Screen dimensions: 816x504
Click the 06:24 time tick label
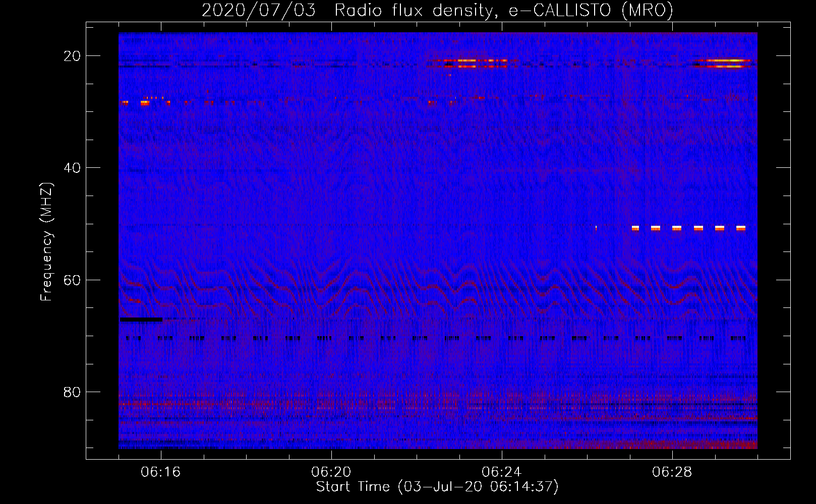502,472
